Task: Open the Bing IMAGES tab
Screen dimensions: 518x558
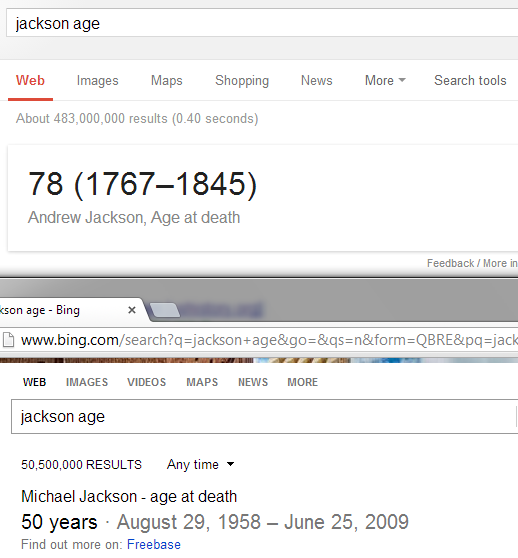Action: 87,382
